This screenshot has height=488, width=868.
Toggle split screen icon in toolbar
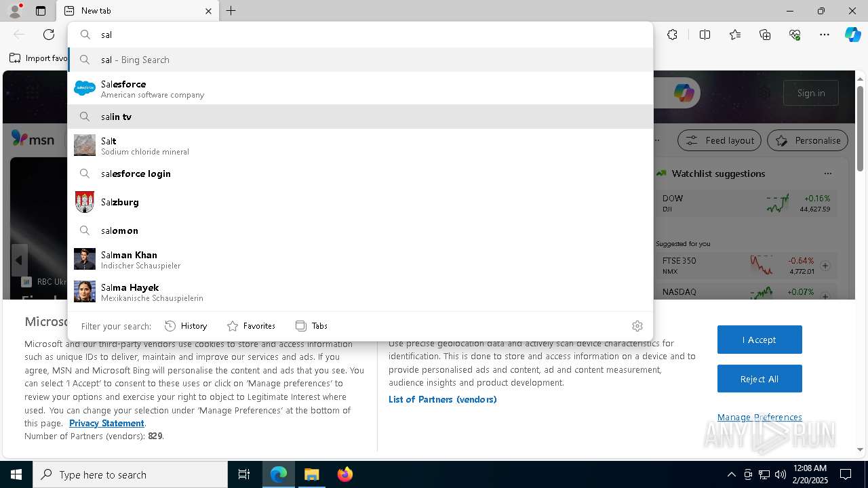click(x=705, y=35)
